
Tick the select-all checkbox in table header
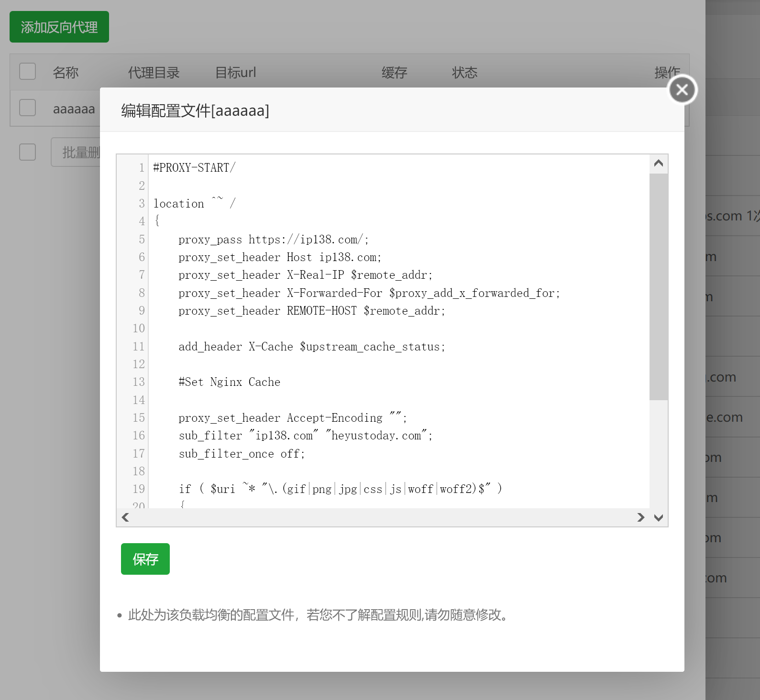[28, 71]
